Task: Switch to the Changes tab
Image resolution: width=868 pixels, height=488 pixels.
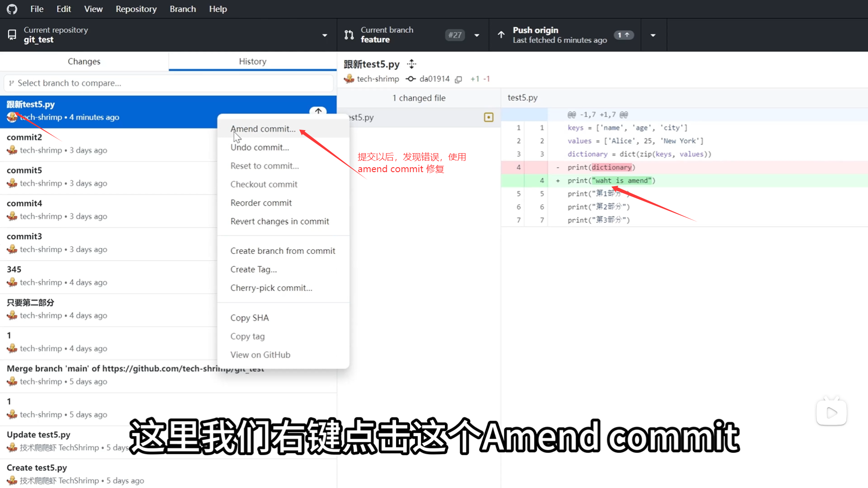Action: point(84,61)
